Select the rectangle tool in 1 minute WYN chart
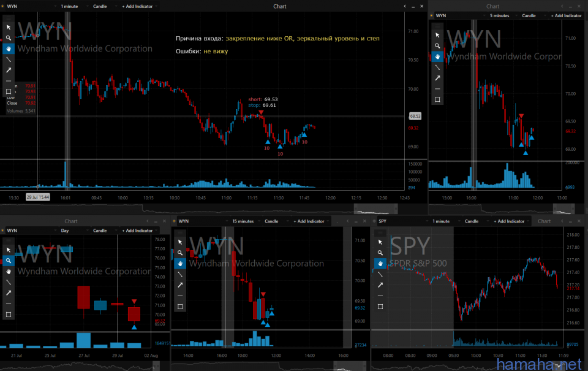 8,91
